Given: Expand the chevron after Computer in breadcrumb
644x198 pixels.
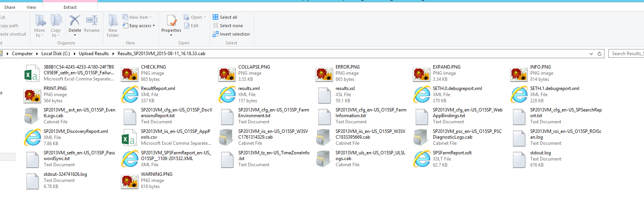Looking at the screenshot, I should 37,54.
